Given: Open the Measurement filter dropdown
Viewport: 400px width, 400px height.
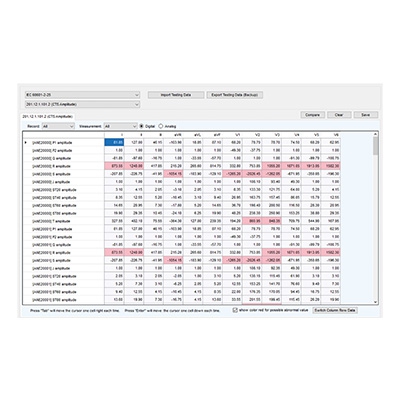Looking at the screenshot, I should 120,126.
